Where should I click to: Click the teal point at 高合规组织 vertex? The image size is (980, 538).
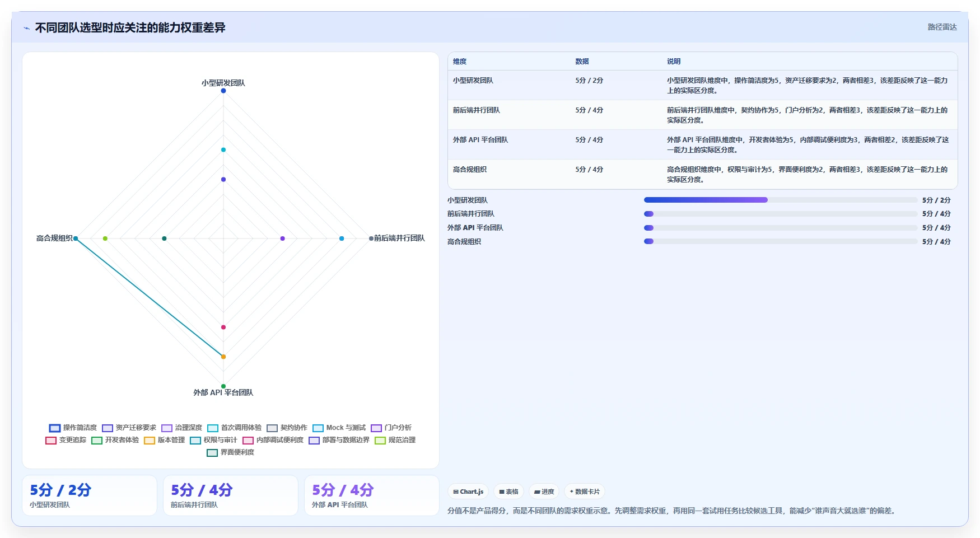click(76, 238)
